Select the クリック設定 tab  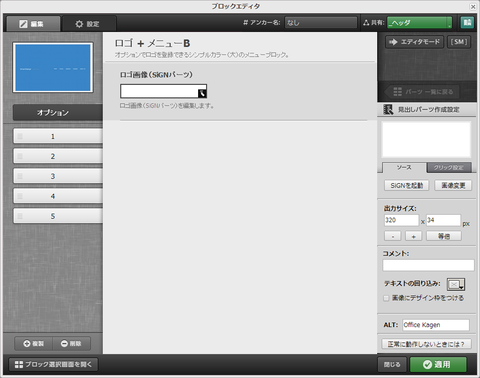click(x=449, y=168)
